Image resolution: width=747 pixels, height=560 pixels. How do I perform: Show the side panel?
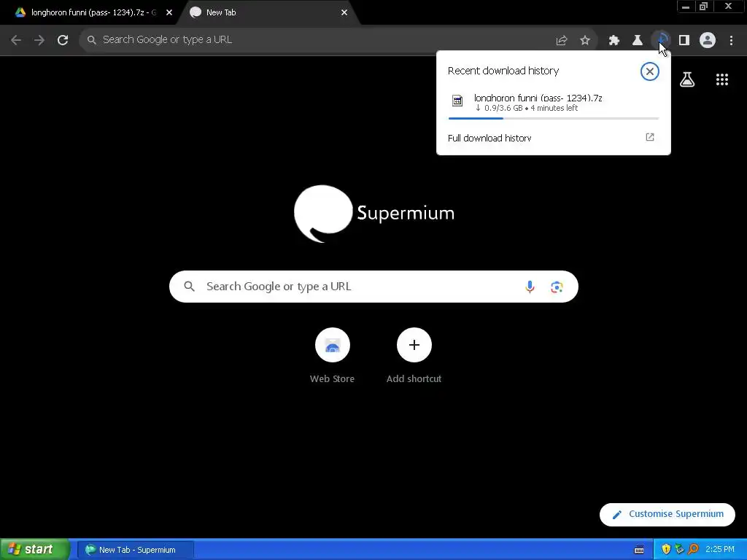click(684, 41)
